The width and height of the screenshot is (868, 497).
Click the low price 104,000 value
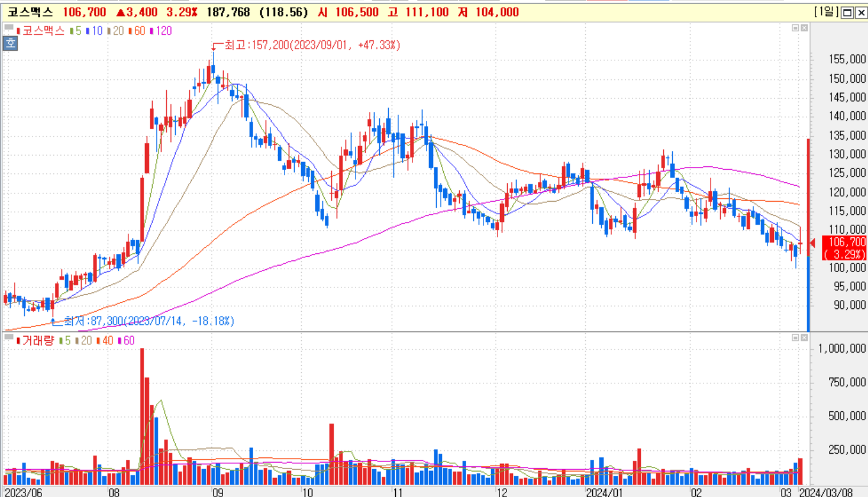point(497,12)
